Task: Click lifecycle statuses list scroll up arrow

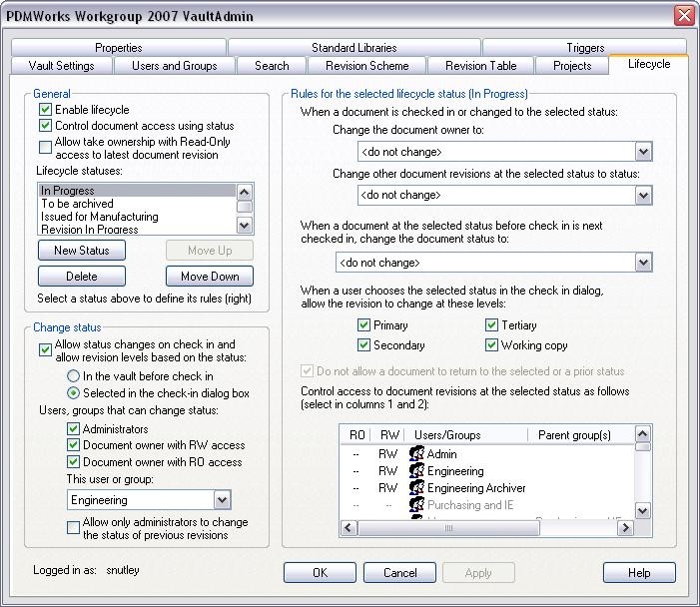Action: [x=245, y=192]
